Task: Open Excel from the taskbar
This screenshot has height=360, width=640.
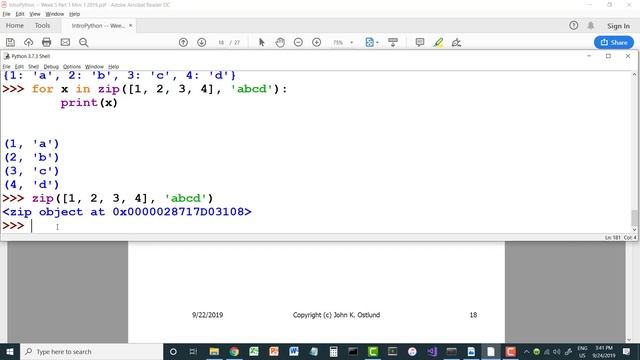Action: (x=254, y=351)
